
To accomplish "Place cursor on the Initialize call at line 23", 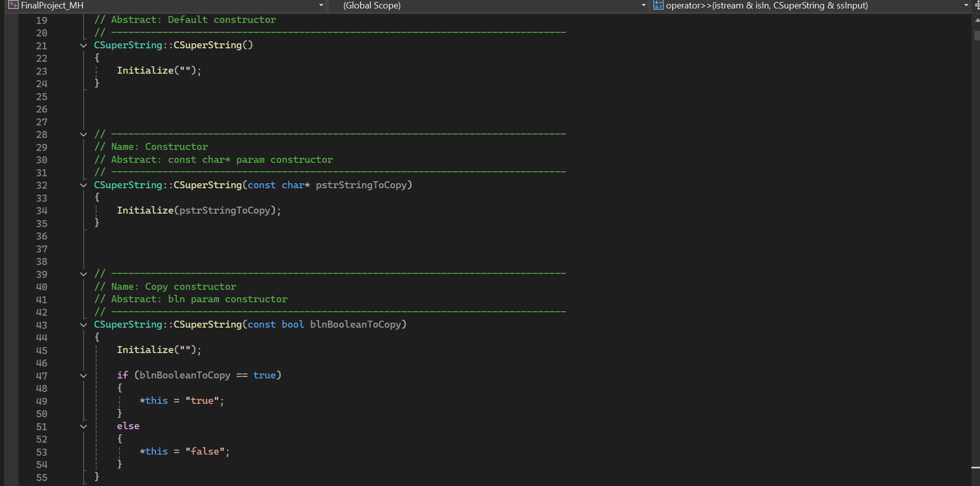I will tap(145, 70).
